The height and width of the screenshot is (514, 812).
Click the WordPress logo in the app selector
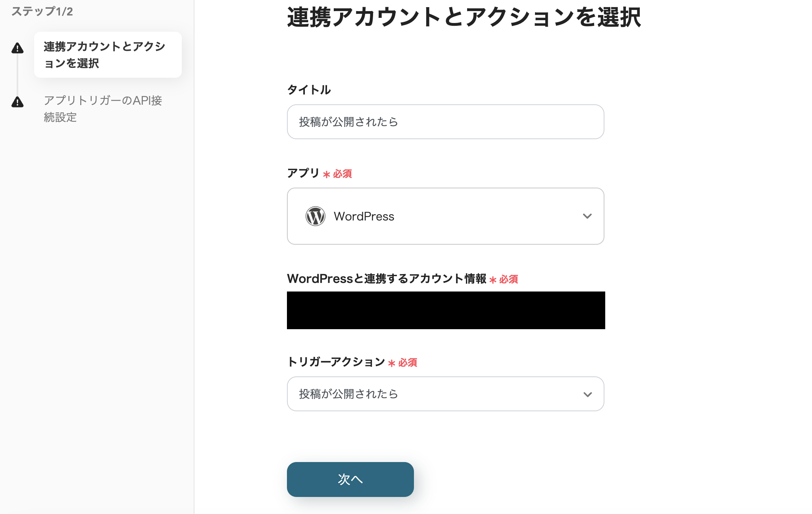pyautogui.click(x=316, y=216)
